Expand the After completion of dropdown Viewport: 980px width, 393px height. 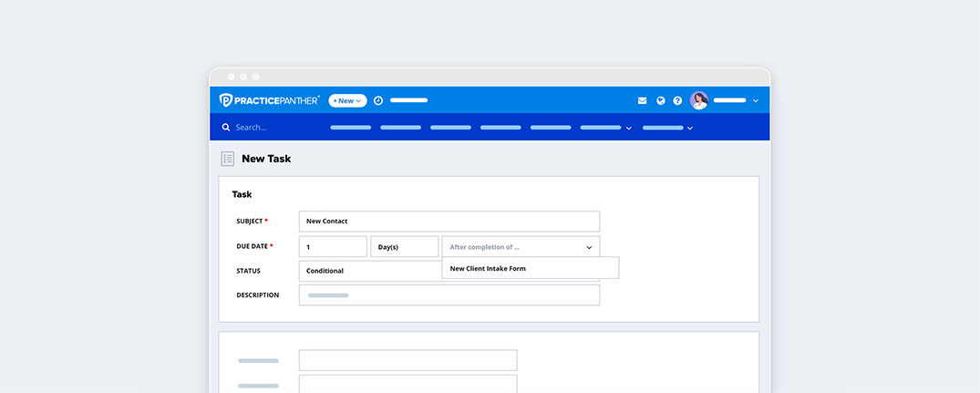pyautogui.click(x=521, y=247)
